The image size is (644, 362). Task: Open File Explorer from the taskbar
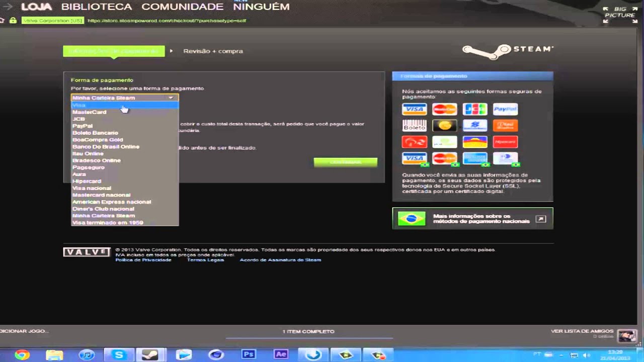click(54, 354)
